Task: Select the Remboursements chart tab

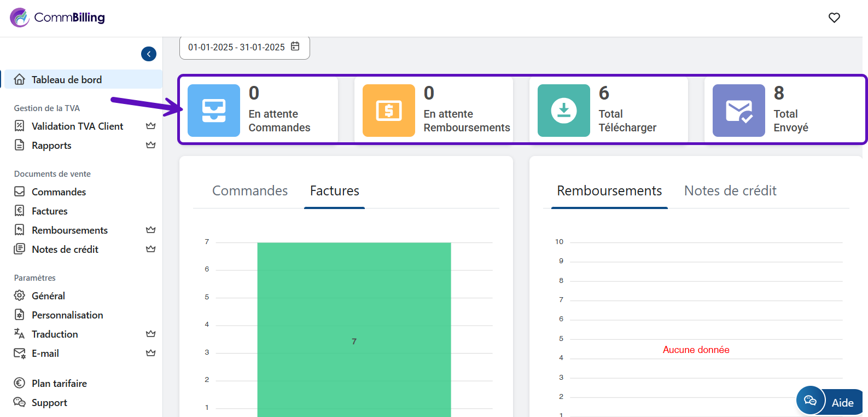Action: (609, 191)
